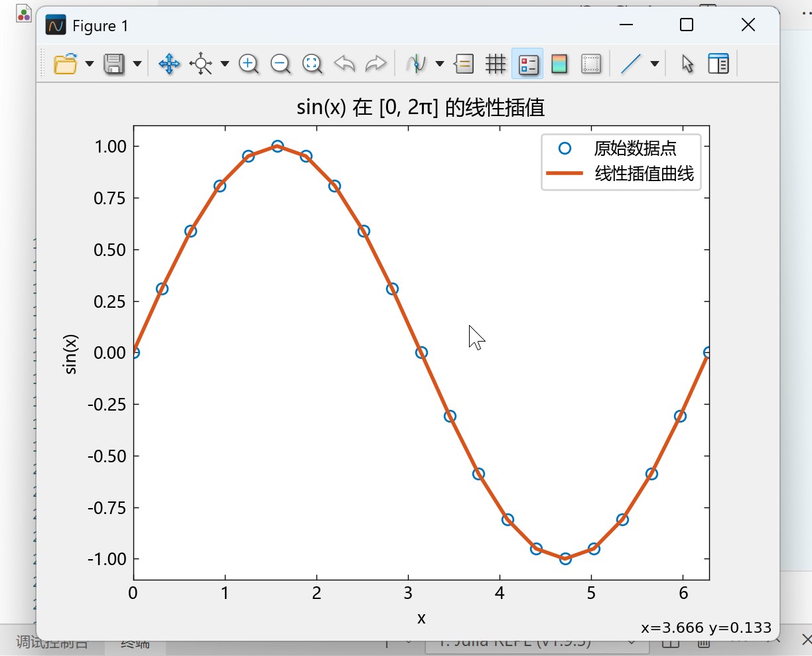Expand the dropdown arrow beside the open-folder icon
This screenshot has height=656, width=812.
90,64
